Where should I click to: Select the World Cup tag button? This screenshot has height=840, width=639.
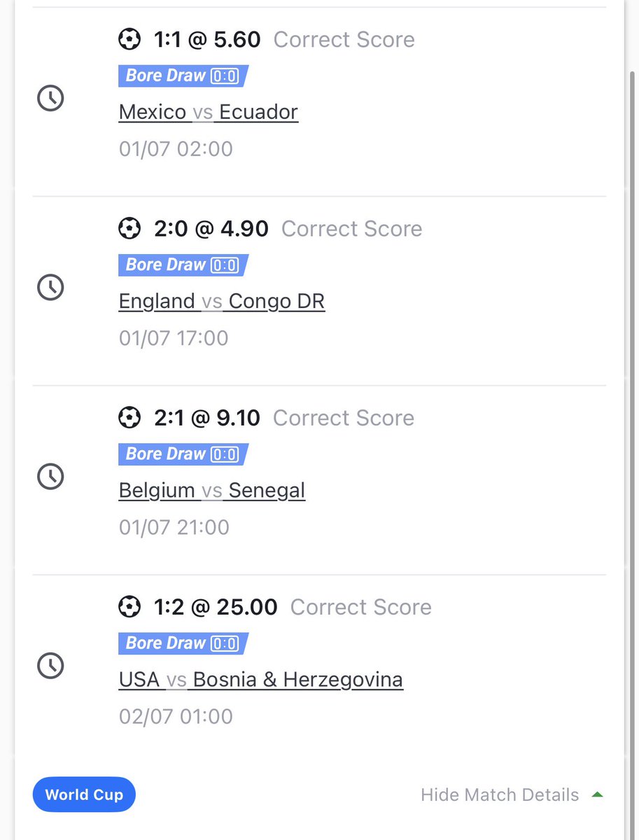[84, 794]
